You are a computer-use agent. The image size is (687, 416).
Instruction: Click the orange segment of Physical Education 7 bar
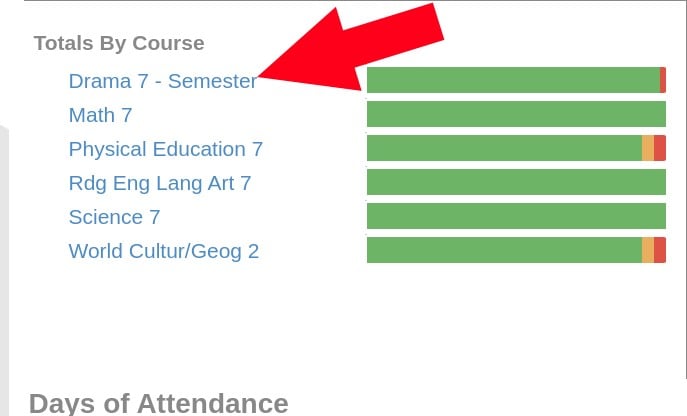[x=648, y=148]
